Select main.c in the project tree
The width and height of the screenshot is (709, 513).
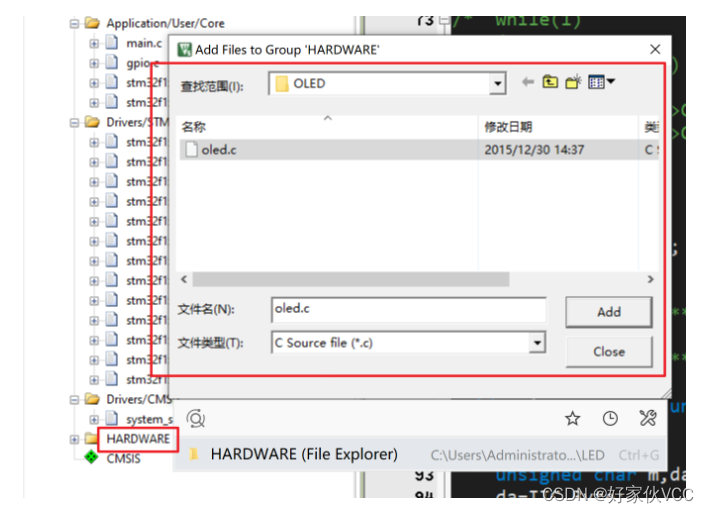[x=144, y=43]
